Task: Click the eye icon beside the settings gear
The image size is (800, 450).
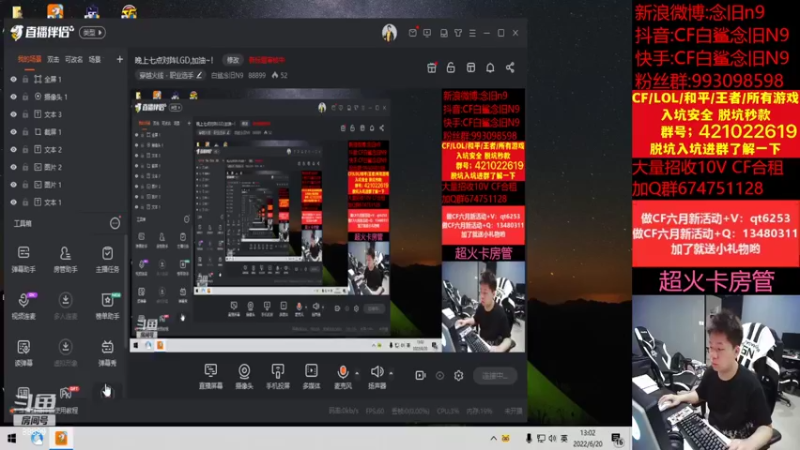Action: pos(440,376)
